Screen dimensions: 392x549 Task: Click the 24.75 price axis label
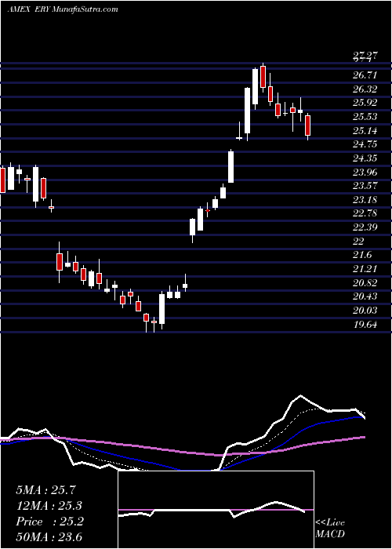point(365,144)
